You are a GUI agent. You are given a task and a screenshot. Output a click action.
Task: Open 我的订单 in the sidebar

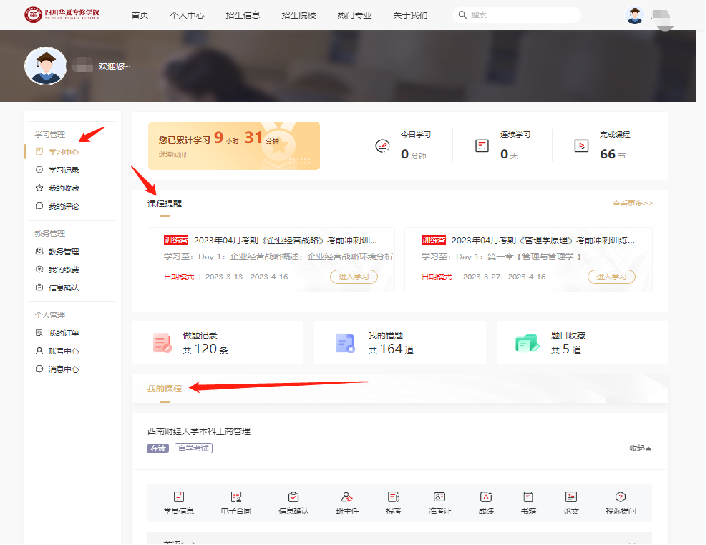(x=63, y=333)
